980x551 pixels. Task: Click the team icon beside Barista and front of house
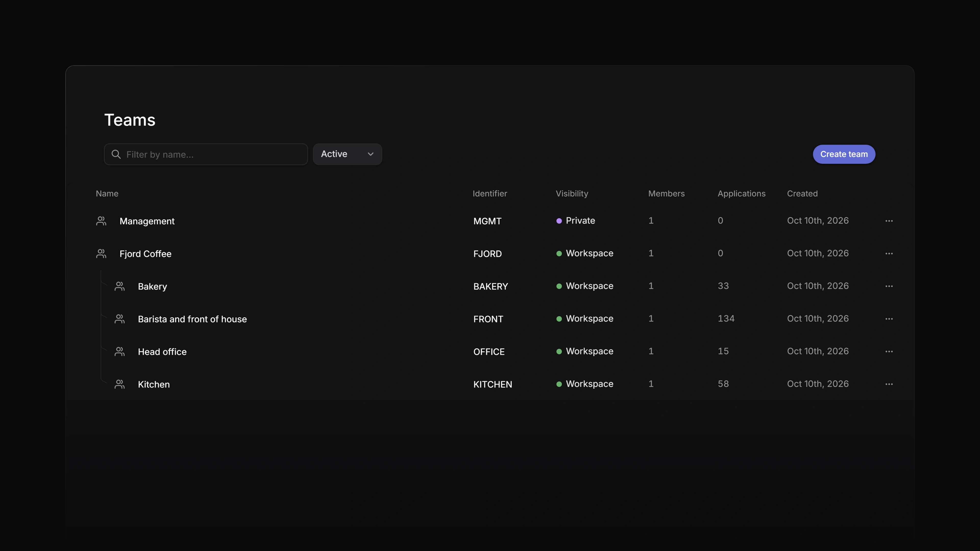coord(119,319)
